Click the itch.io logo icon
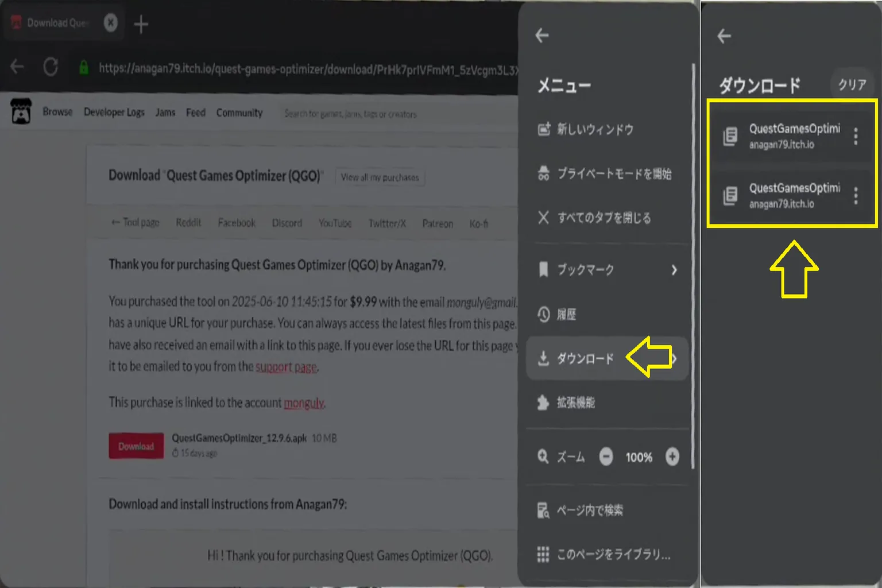 pyautogui.click(x=21, y=113)
